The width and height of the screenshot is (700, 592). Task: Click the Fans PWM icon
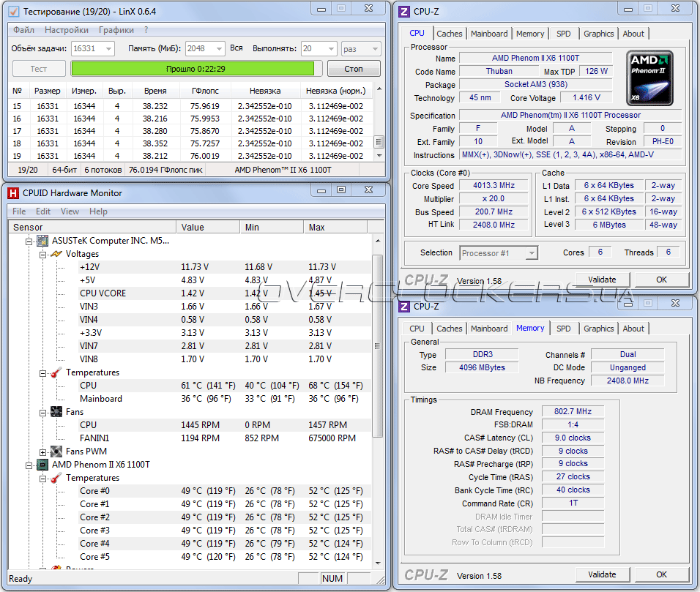[56, 452]
